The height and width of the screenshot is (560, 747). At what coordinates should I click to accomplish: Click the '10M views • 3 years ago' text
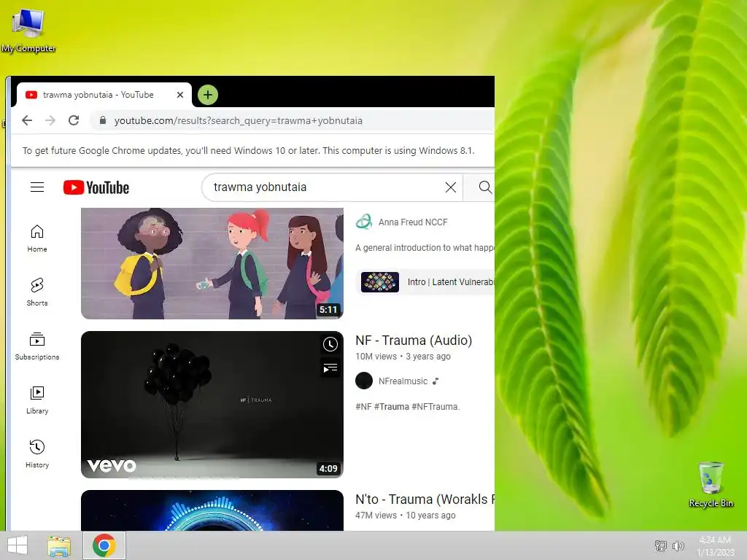coord(403,356)
